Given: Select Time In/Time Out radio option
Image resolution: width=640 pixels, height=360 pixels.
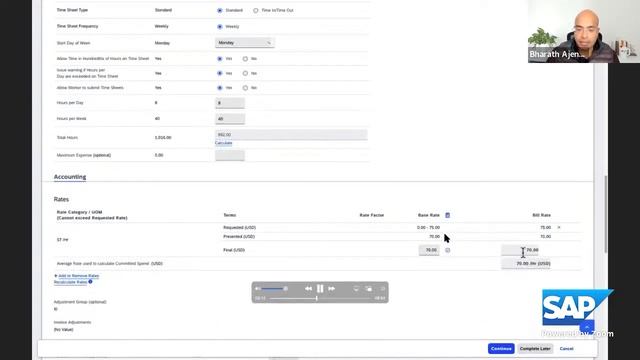Looking at the screenshot, I should tap(256, 10).
